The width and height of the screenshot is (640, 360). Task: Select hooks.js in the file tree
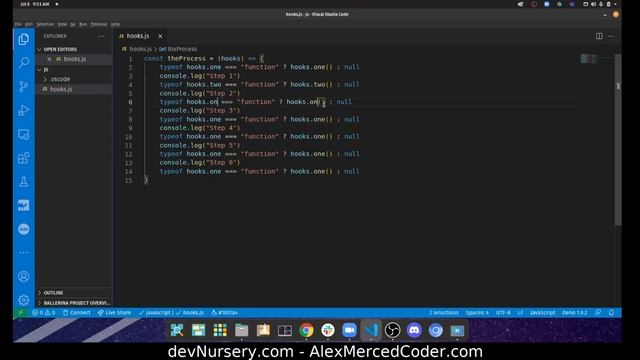(73, 89)
